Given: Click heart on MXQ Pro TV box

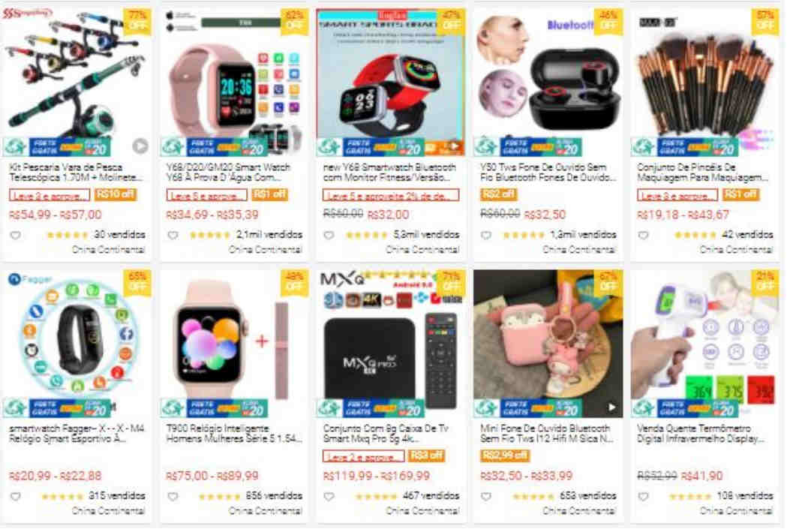Looking at the screenshot, I should point(329,497).
